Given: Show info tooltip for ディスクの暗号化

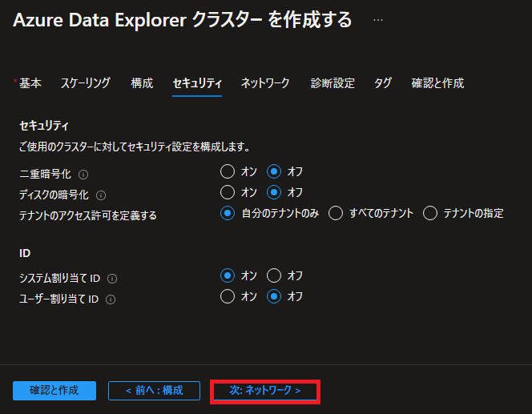Looking at the screenshot, I should pos(101,195).
